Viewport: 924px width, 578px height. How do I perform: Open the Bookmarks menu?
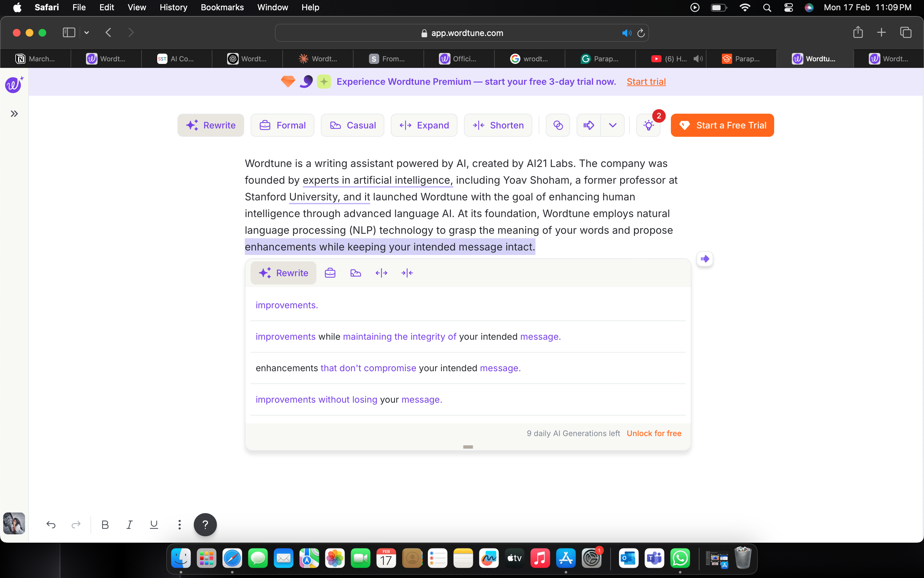point(222,7)
